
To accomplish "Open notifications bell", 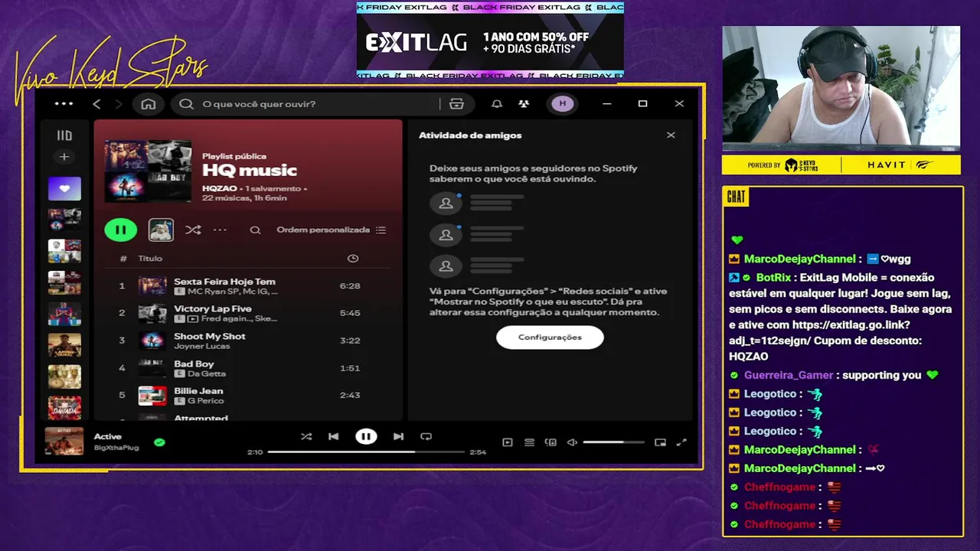I will (497, 104).
